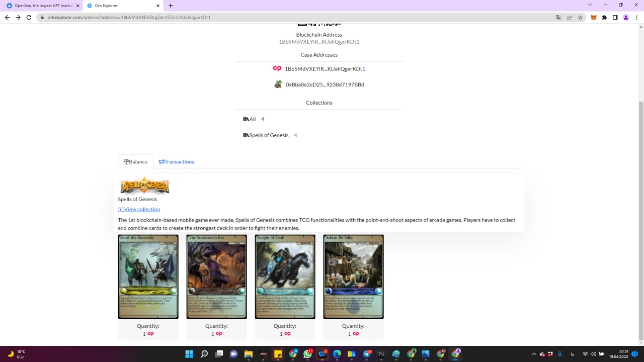Open the Chrome extensions puzzle icon

pyautogui.click(x=604, y=17)
